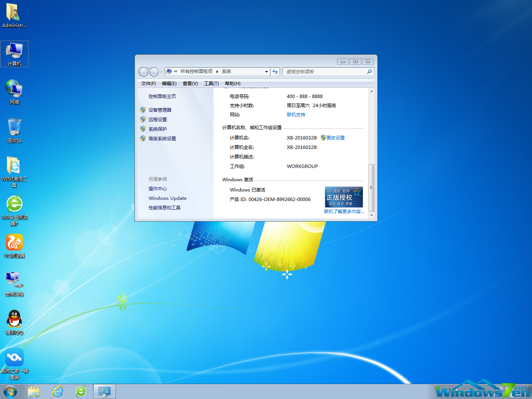Click the back navigation arrow button
The height and width of the screenshot is (399, 532).
pyautogui.click(x=143, y=71)
